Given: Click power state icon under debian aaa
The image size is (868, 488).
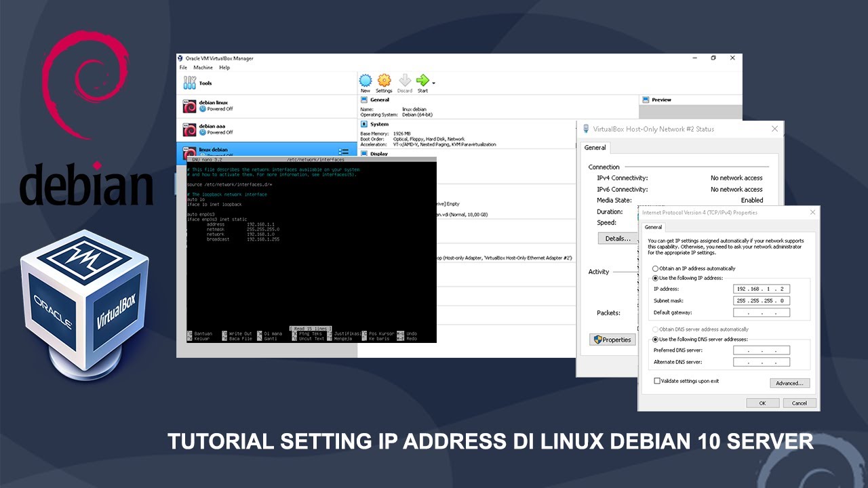Looking at the screenshot, I should pos(203,132).
